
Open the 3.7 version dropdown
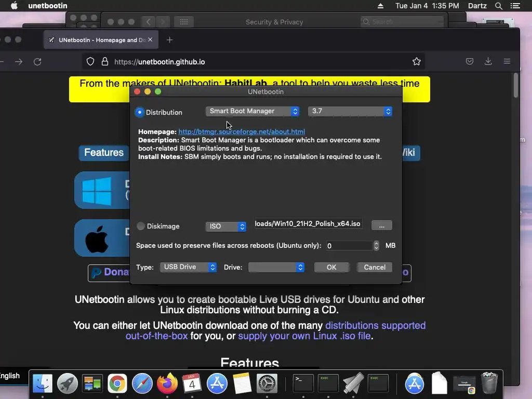[x=350, y=111]
